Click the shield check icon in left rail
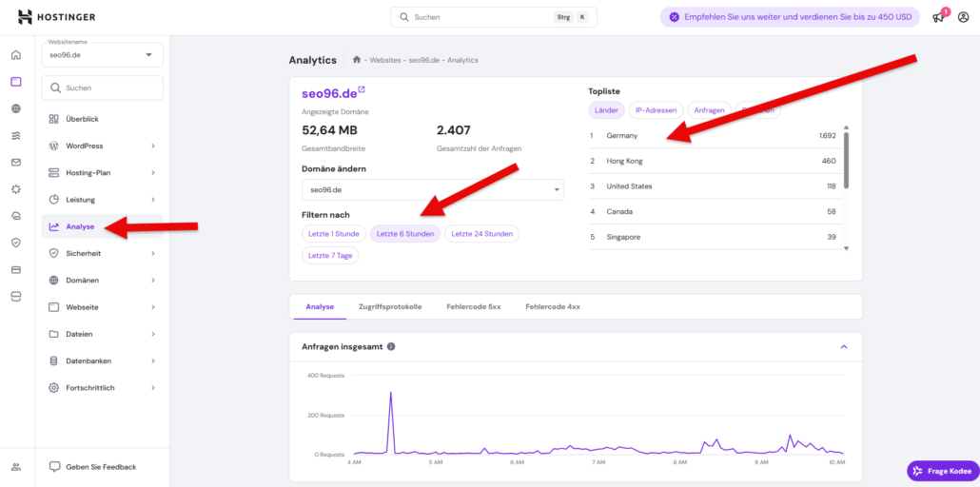Screen dimensions: 980x487 pos(16,243)
